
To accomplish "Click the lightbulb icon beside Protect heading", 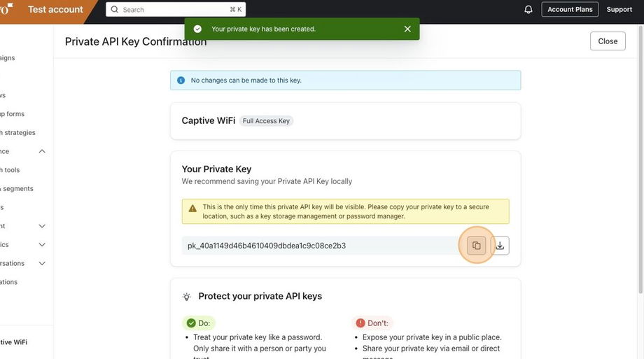I will (x=187, y=297).
